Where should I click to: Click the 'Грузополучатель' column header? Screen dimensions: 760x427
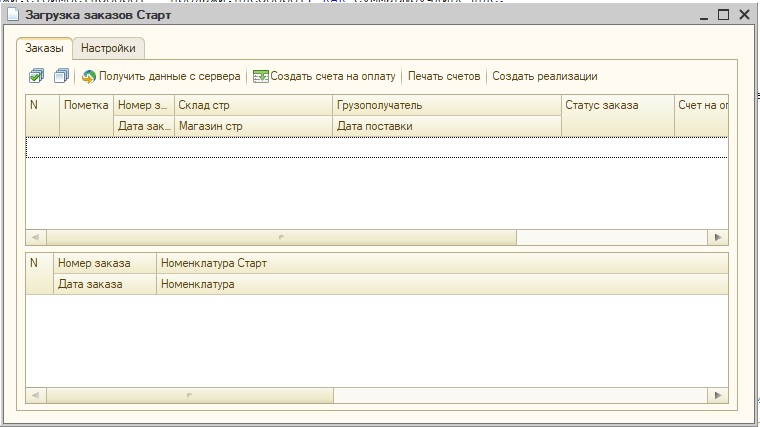click(447, 105)
